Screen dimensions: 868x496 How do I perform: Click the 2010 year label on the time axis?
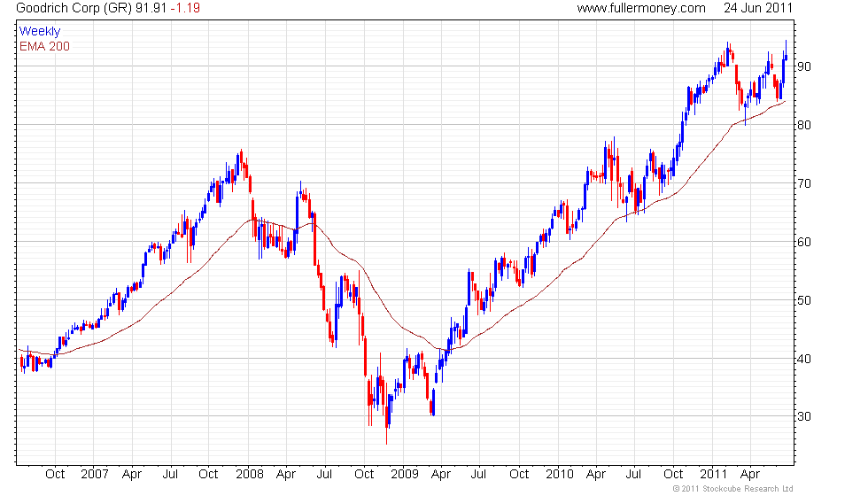(x=560, y=475)
